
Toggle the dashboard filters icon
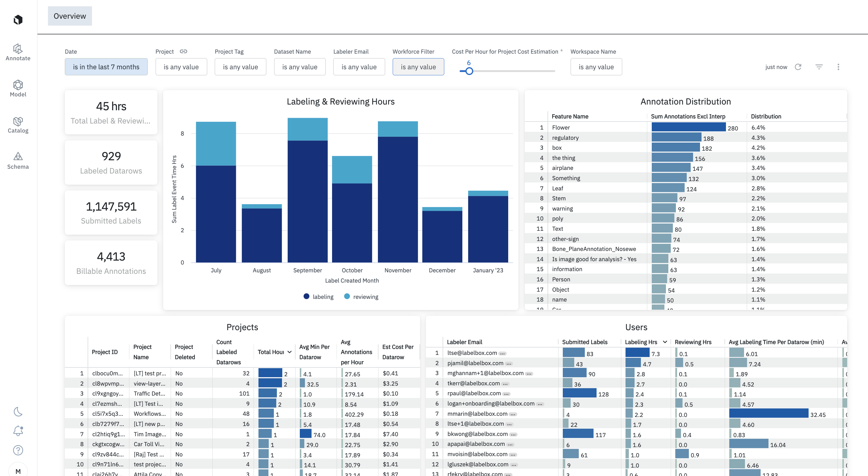coord(819,67)
